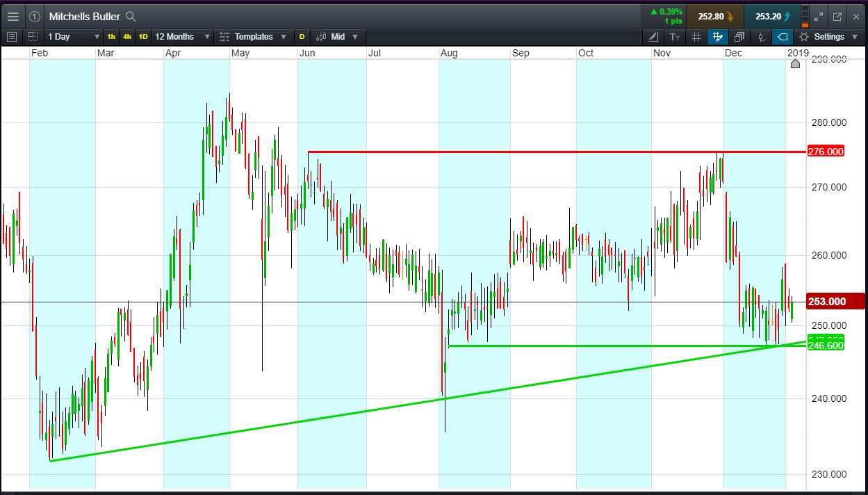Select the green 246.600 support label
The width and height of the screenshot is (868, 495).
[826, 346]
